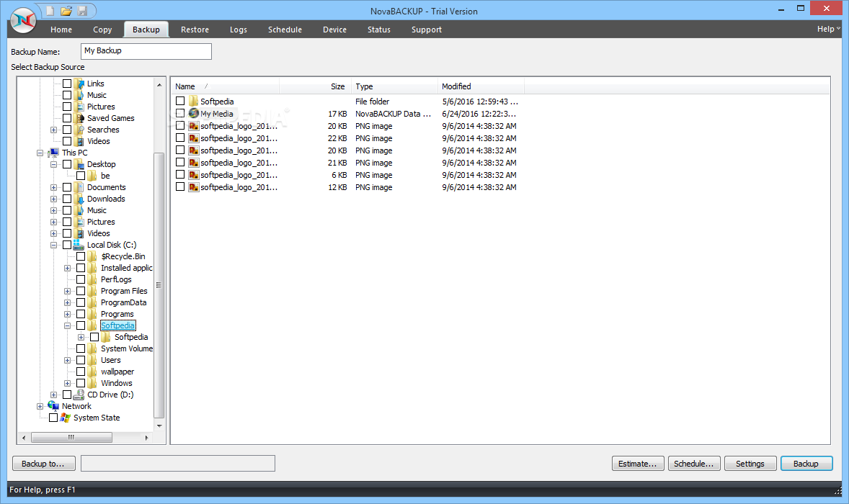The image size is (849, 504).
Task: Sort file list by the Size column header
Action: (x=315, y=86)
